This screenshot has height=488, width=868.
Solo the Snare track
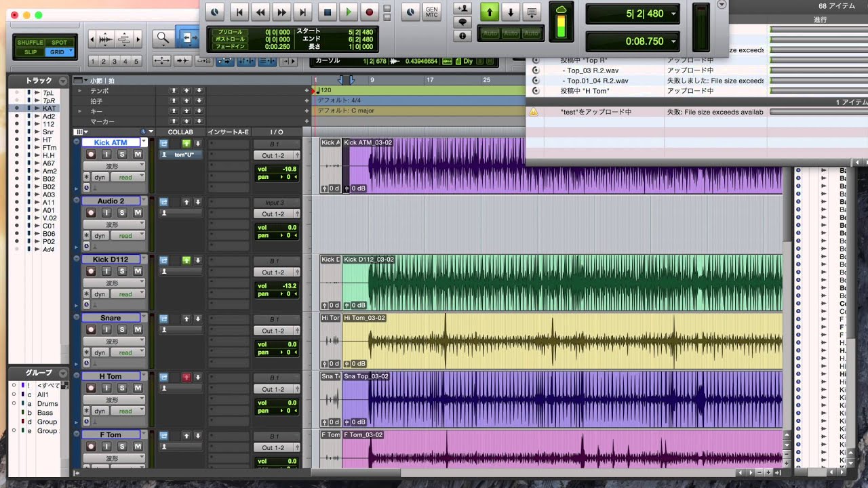point(122,329)
